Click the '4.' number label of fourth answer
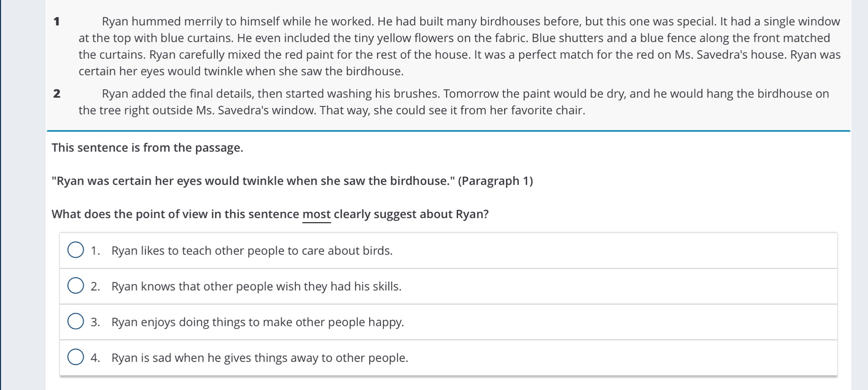 pos(96,358)
